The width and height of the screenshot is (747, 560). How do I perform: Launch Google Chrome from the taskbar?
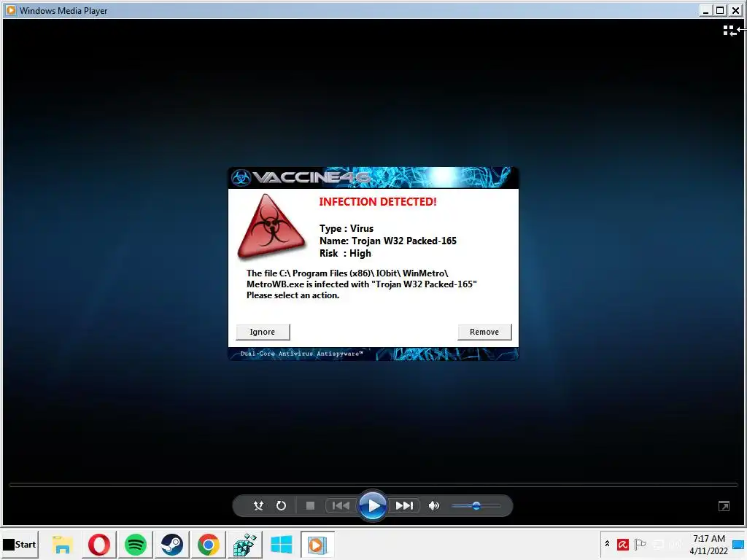[208, 544]
